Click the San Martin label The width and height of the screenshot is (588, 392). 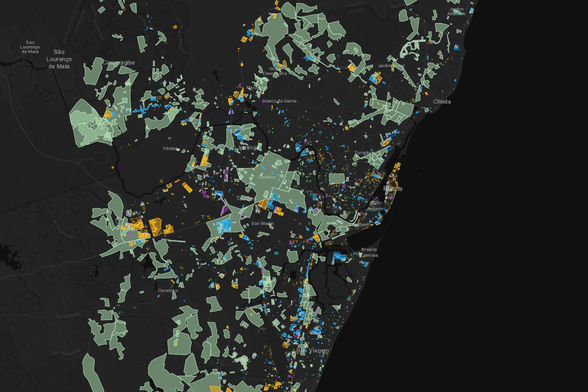[262, 223]
